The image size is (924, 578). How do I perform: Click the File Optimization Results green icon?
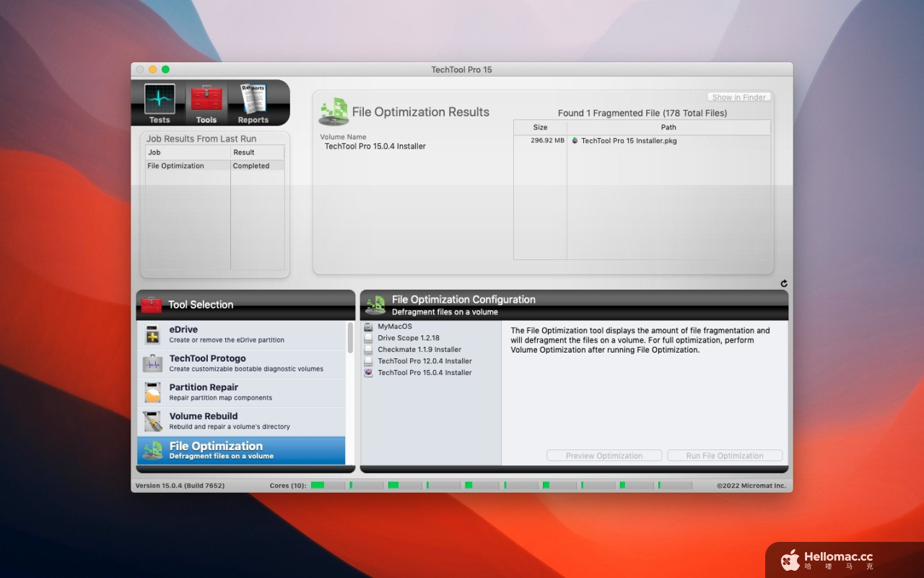click(334, 112)
